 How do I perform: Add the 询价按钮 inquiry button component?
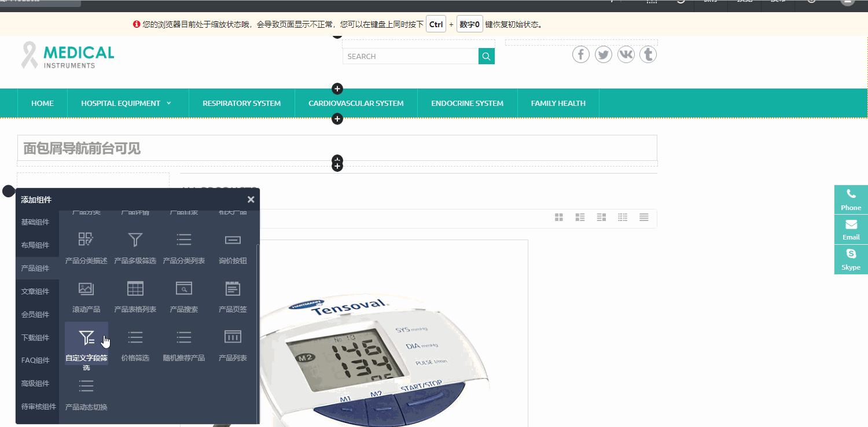[233, 247]
